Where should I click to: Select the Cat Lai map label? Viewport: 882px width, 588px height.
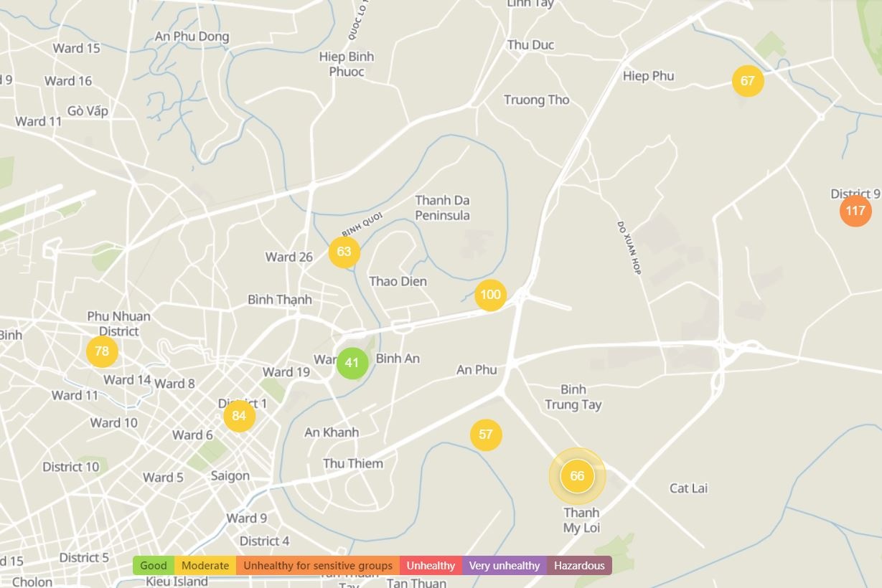coord(688,488)
